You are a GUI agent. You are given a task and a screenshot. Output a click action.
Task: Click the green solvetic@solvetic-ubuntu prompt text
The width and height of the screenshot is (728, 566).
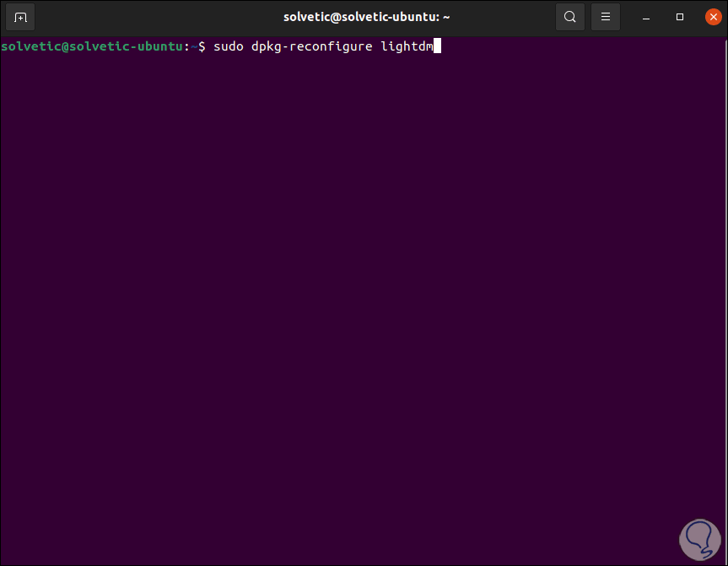pos(90,46)
